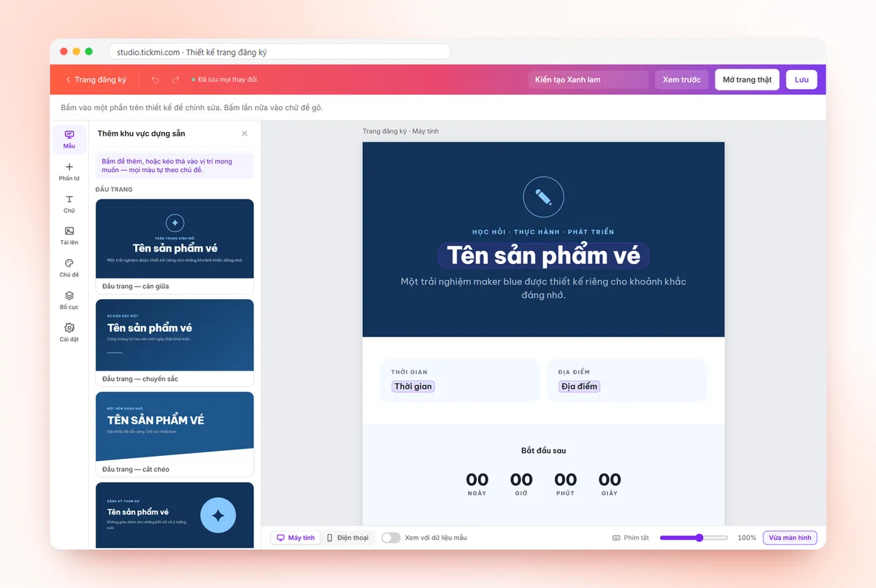Click the GIÂY countdown number
This screenshot has height=588, width=876.
pyautogui.click(x=610, y=479)
